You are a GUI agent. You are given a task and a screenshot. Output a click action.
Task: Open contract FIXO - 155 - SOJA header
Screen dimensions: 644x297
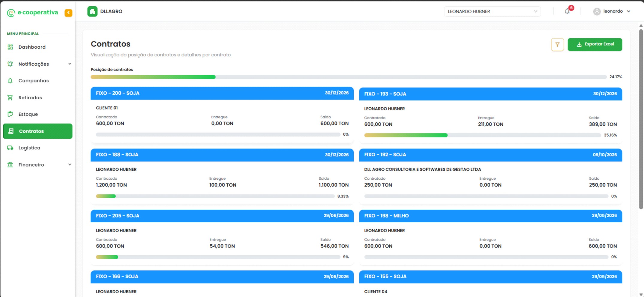pyautogui.click(x=490, y=277)
